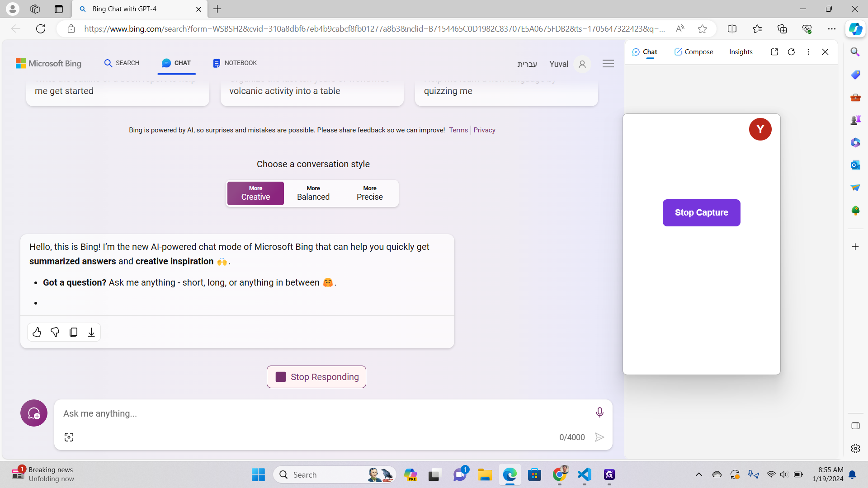
Task: Open the tab actions menu
Action: [59, 9]
